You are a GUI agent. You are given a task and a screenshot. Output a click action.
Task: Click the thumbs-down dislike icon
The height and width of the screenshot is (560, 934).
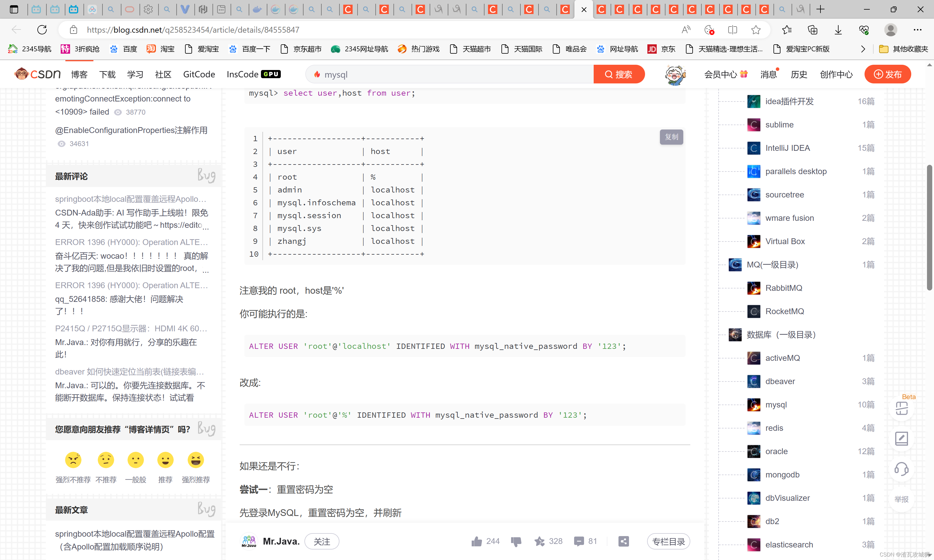pyautogui.click(x=516, y=542)
